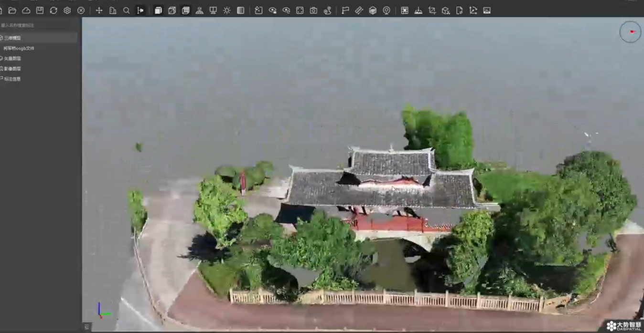
Task: Select the ruler measurement tool
Action: [x=359, y=10]
